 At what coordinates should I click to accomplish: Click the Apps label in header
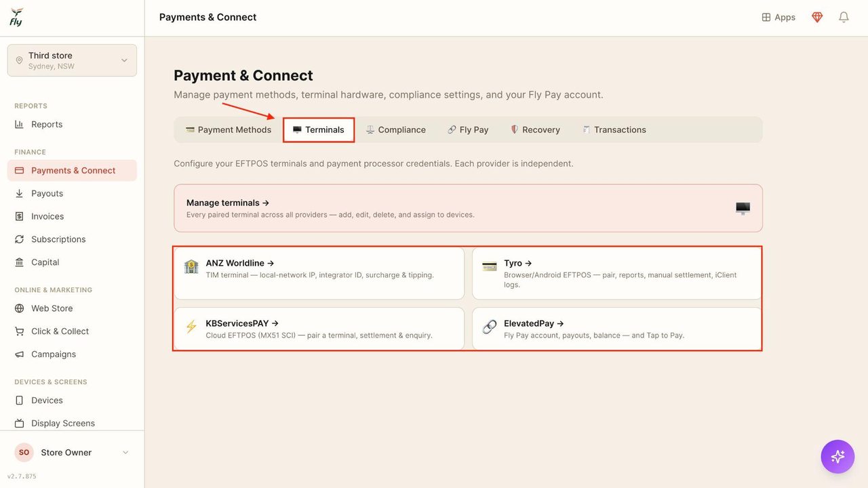click(785, 18)
